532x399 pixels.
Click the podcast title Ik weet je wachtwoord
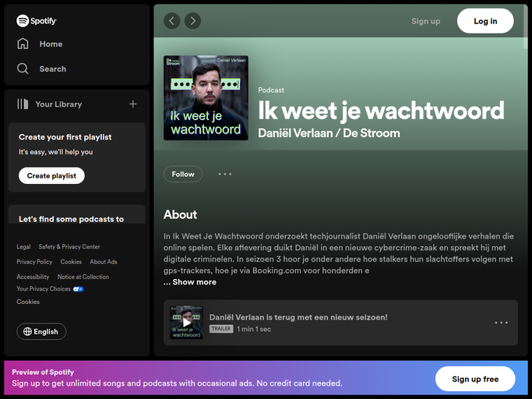click(x=381, y=111)
